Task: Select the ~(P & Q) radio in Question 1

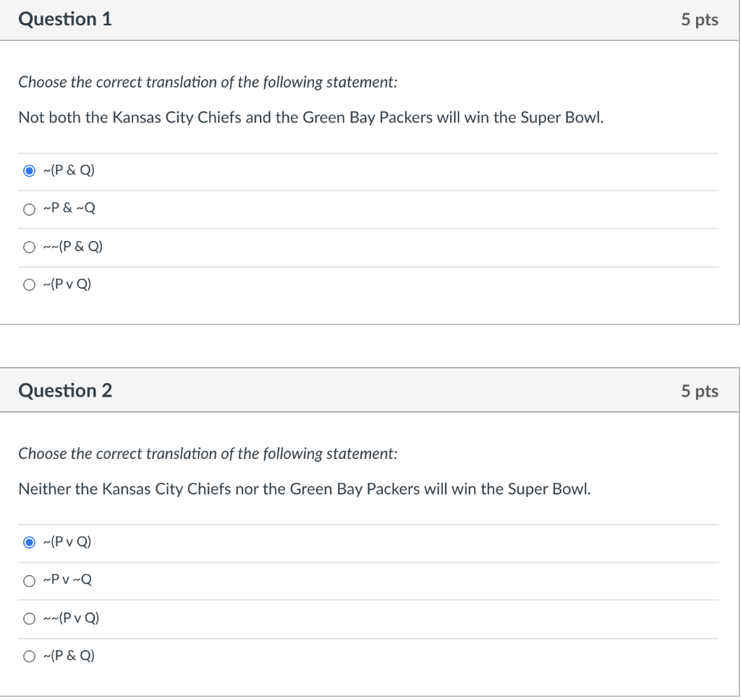Action: (x=29, y=171)
